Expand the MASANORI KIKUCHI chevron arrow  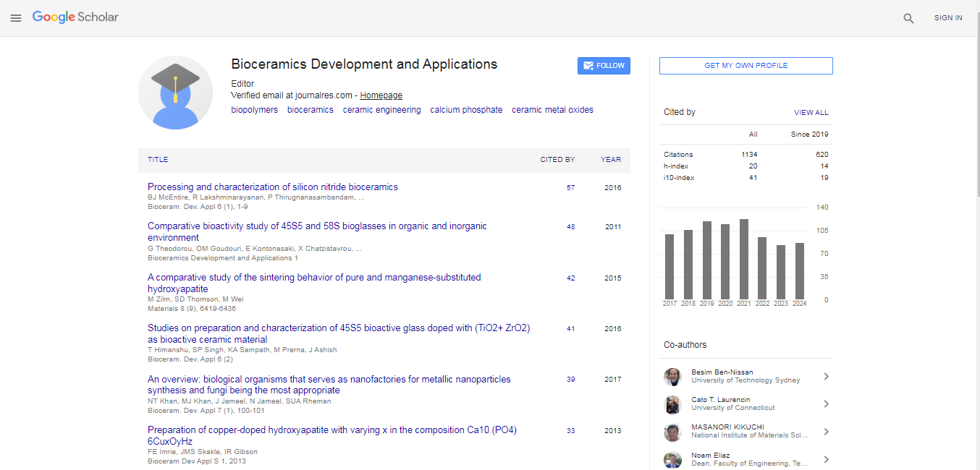click(x=826, y=432)
